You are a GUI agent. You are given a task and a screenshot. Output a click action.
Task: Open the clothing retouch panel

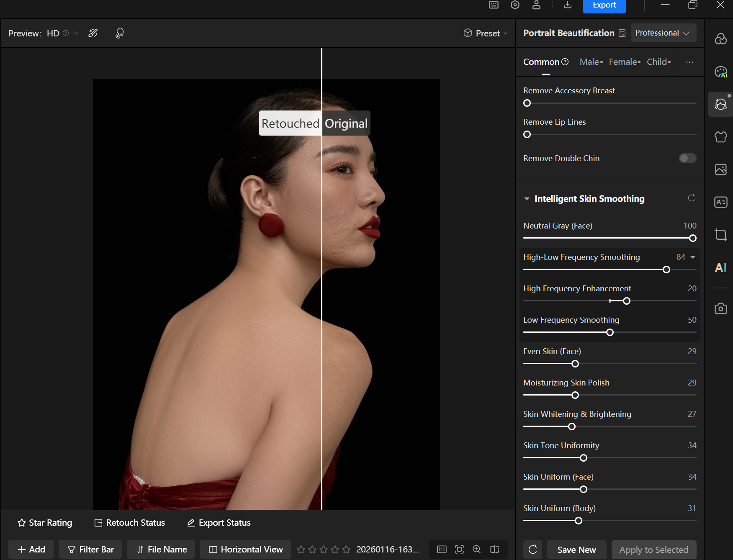click(x=720, y=137)
